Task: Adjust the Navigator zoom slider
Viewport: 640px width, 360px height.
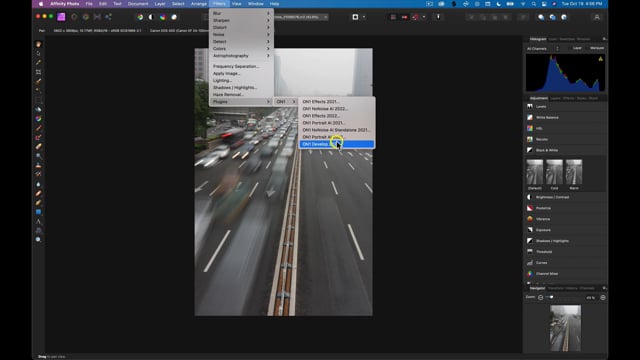Action: click(x=551, y=298)
